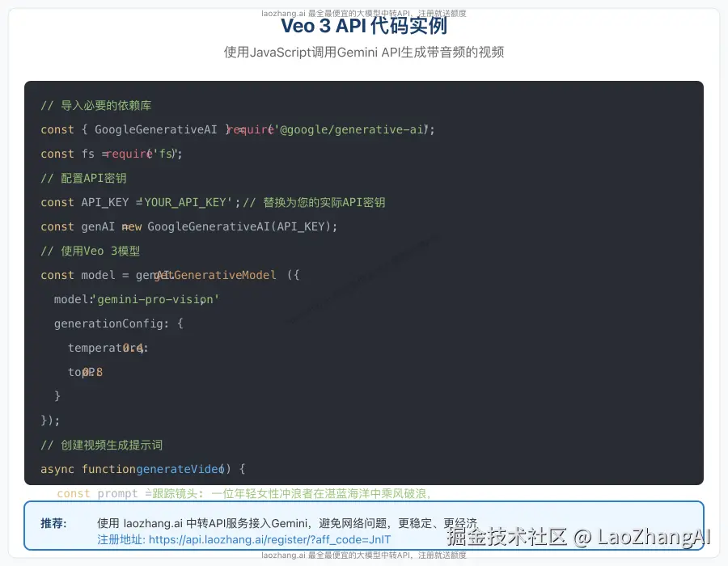
Task: Click the bottom laozhang.ai promo text
Action: (363, 555)
